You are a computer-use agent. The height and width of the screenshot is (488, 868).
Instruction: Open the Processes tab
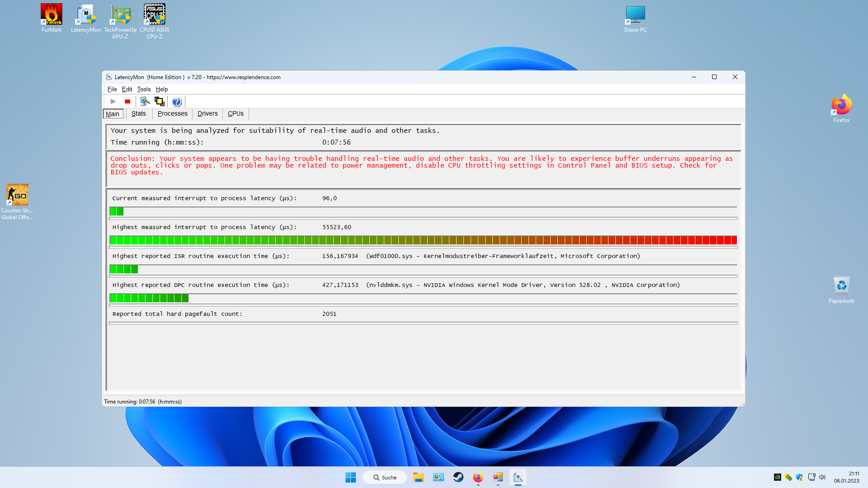(172, 113)
